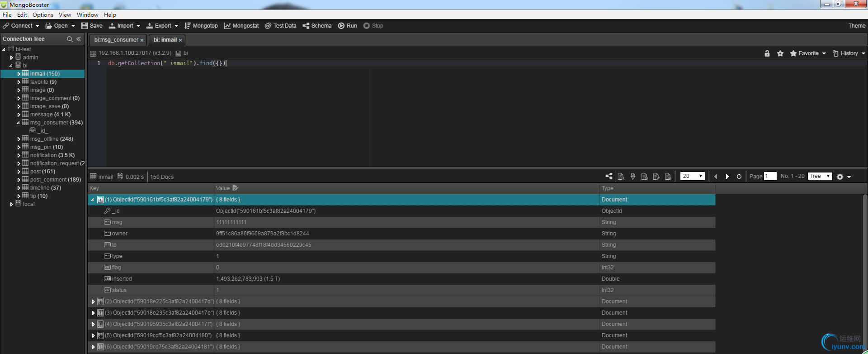Click the add document icon in results toolbar
Screen dimensions: 868x354
[645, 177]
